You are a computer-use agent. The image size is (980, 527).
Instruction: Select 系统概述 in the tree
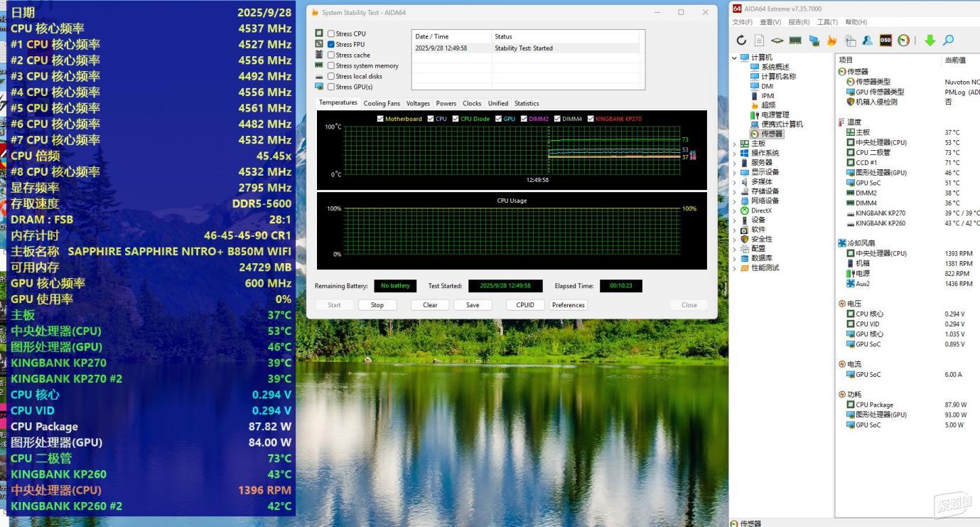pos(775,67)
